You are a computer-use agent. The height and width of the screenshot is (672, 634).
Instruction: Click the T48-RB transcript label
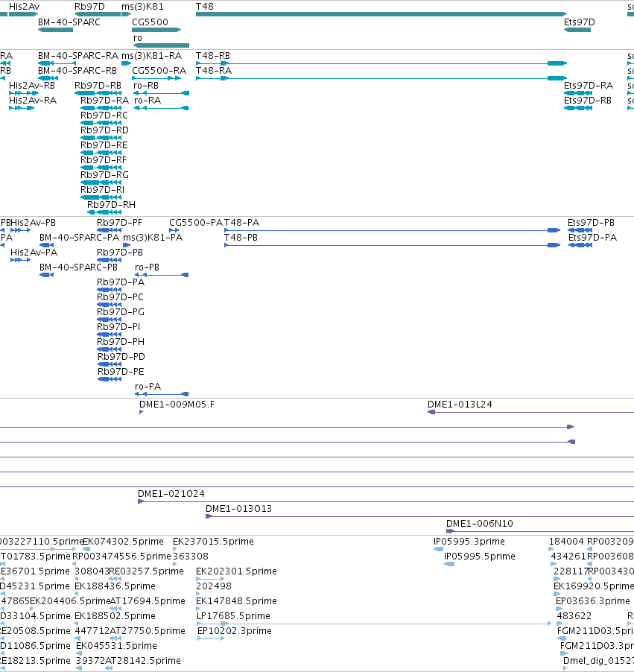tap(213, 56)
